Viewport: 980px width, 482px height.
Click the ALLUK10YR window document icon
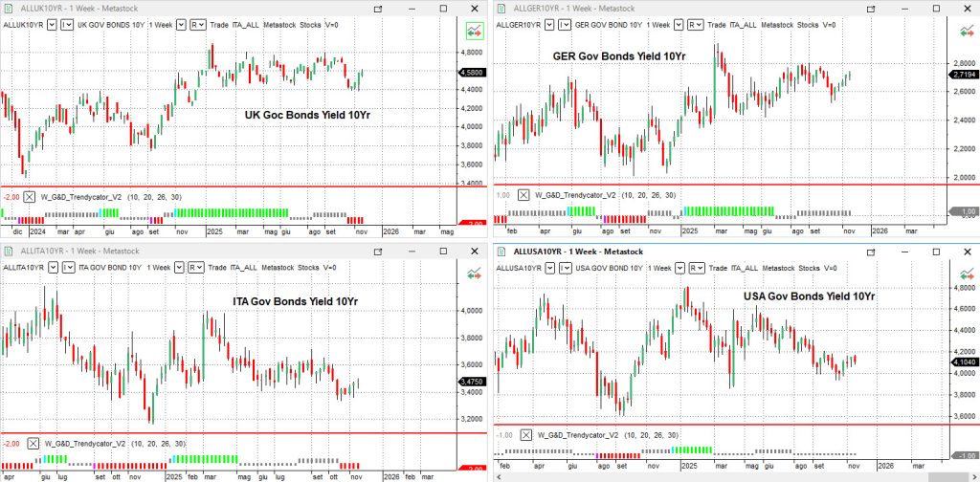[9, 8]
